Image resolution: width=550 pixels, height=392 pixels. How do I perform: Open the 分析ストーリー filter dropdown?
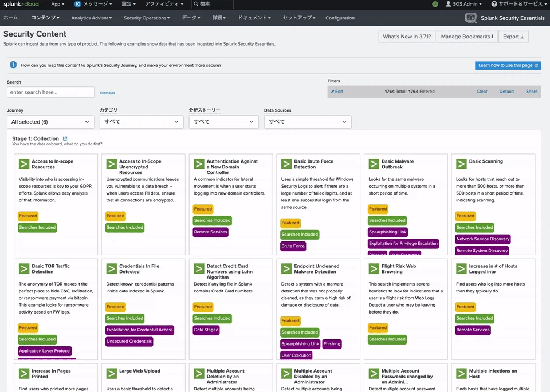pyautogui.click(x=224, y=122)
